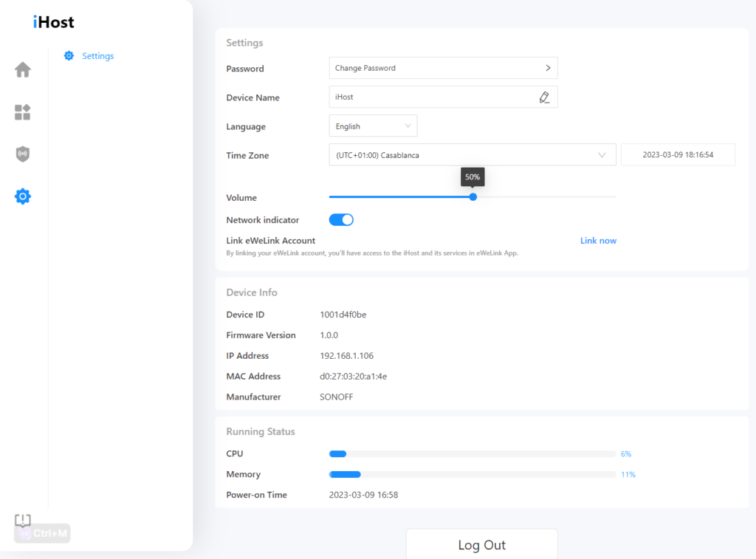Open the Devices grid icon in the sidebar
The width and height of the screenshot is (756, 559).
point(22,112)
